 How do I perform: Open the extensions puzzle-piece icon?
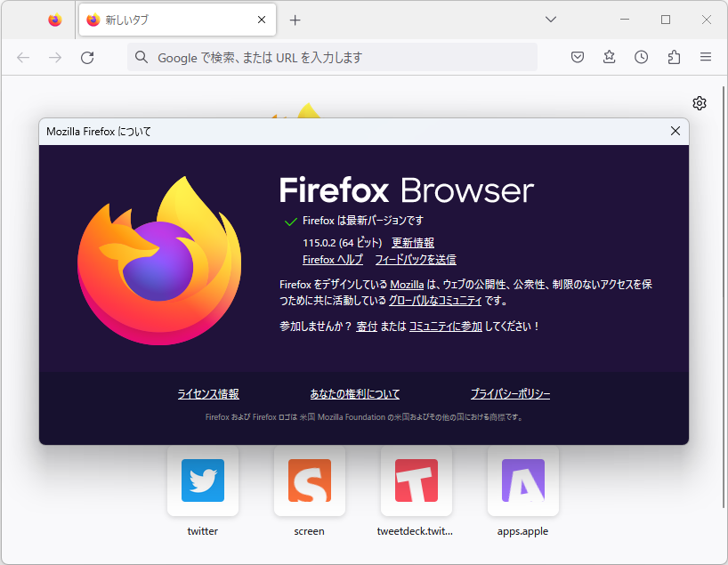tap(673, 57)
